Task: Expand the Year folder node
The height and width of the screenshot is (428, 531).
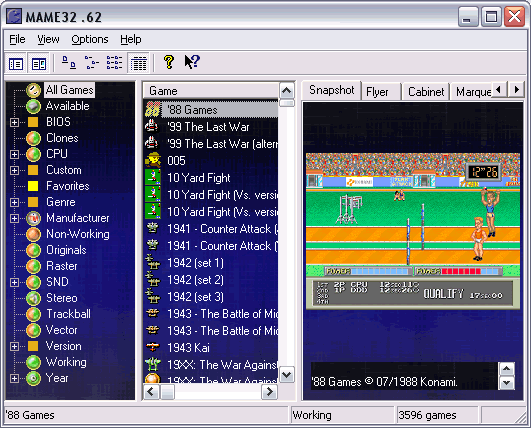Action: coord(14,378)
